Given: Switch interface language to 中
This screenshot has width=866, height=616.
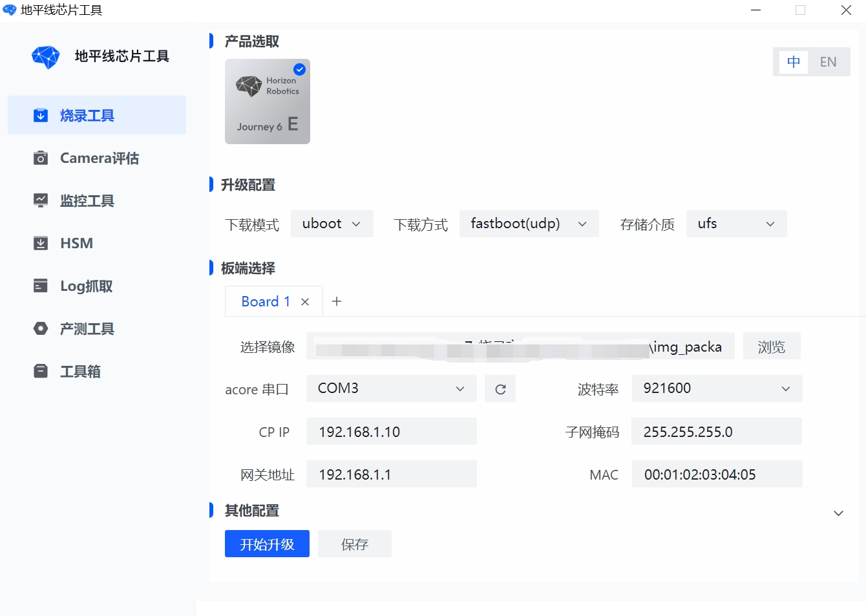Looking at the screenshot, I should tap(794, 62).
